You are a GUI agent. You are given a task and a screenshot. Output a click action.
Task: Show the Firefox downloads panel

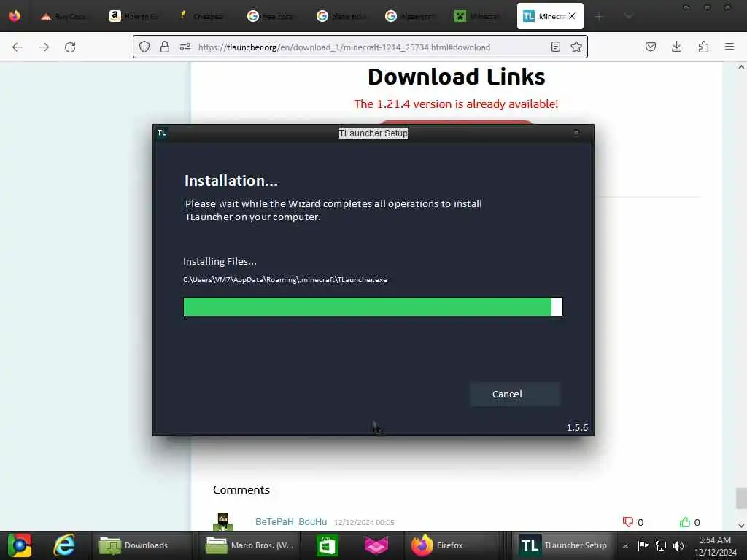tap(676, 47)
